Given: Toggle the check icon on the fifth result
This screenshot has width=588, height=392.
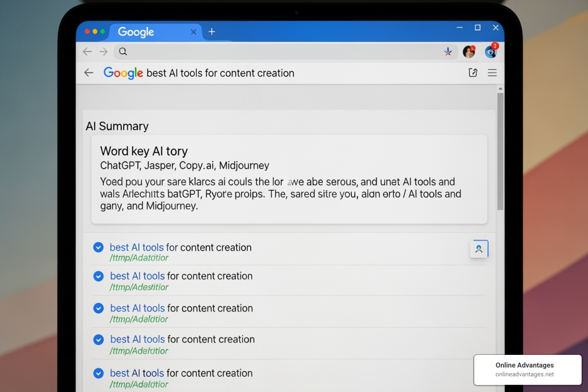Looking at the screenshot, I should point(99,373).
